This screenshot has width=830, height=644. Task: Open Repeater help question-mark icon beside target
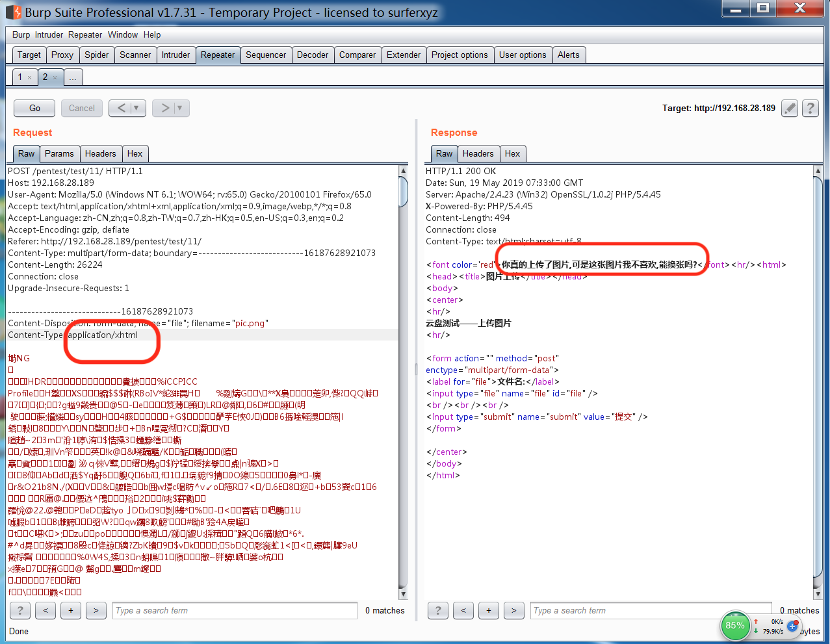point(810,108)
